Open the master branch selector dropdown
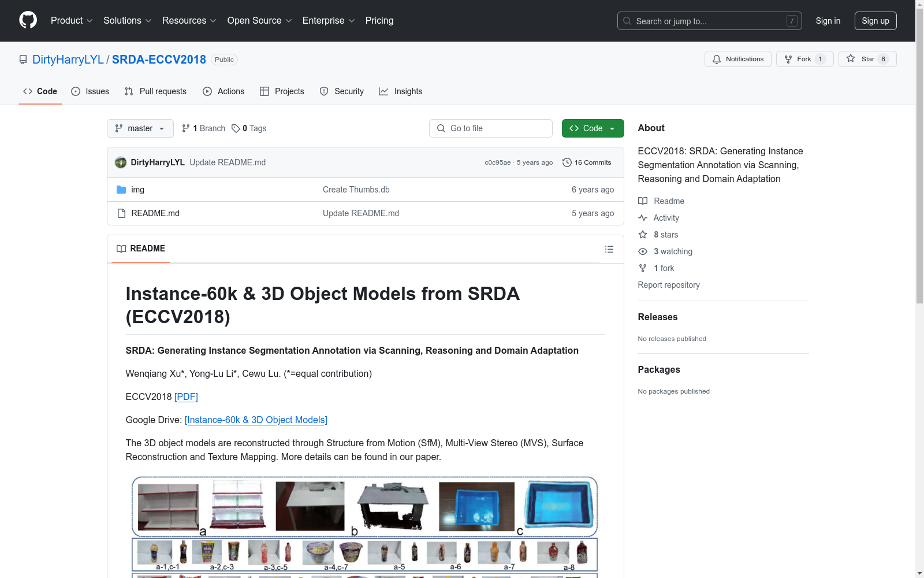Image resolution: width=924 pixels, height=578 pixels. [140, 128]
